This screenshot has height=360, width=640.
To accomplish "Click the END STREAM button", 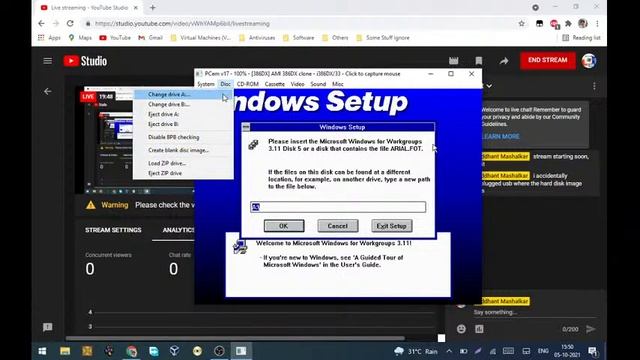I will (x=547, y=60).
